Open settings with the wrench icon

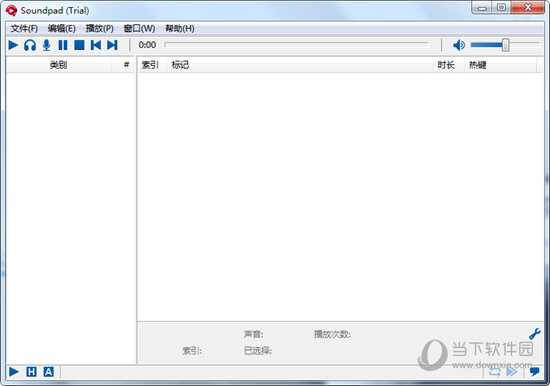(535, 334)
